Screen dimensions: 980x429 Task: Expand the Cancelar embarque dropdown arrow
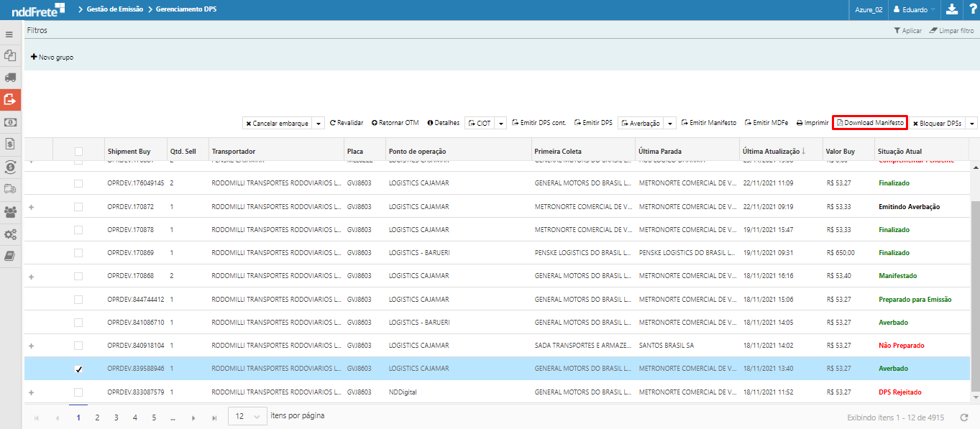pos(319,124)
